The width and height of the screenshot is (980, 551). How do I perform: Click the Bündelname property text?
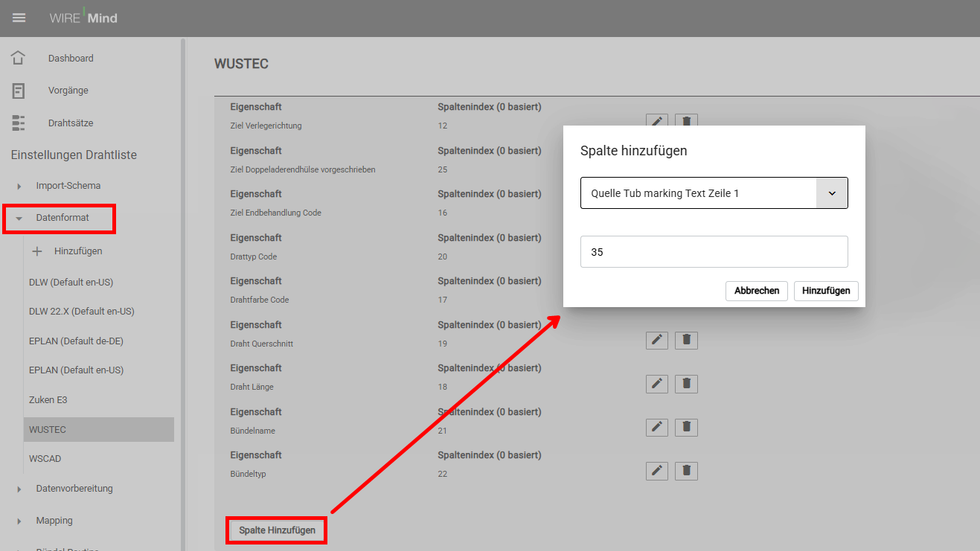[x=252, y=430]
